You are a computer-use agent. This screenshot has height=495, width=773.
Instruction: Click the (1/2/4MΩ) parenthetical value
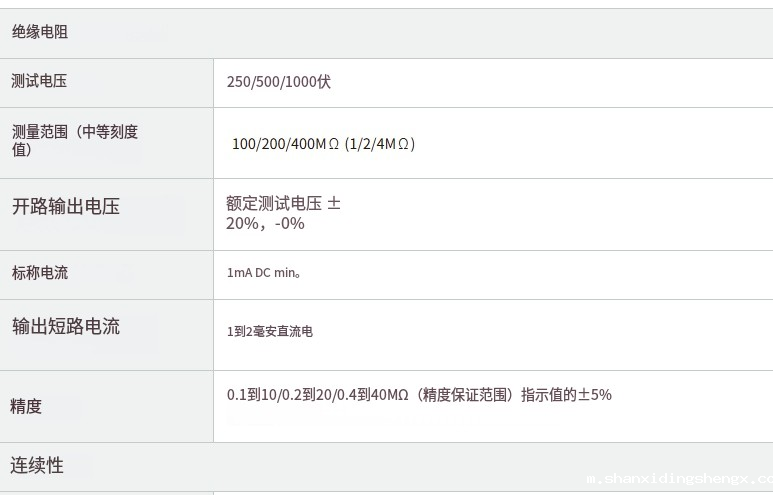click(x=379, y=144)
